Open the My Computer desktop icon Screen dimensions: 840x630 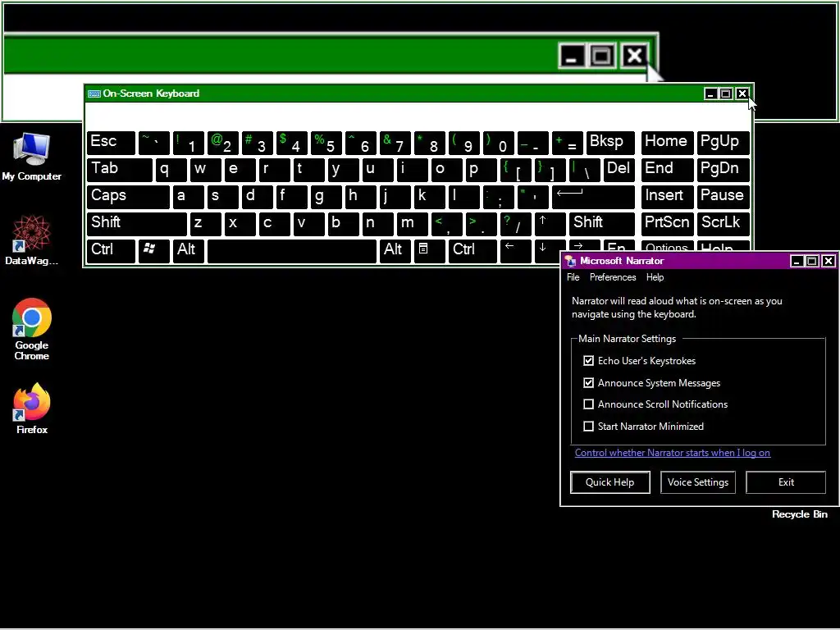click(x=32, y=157)
